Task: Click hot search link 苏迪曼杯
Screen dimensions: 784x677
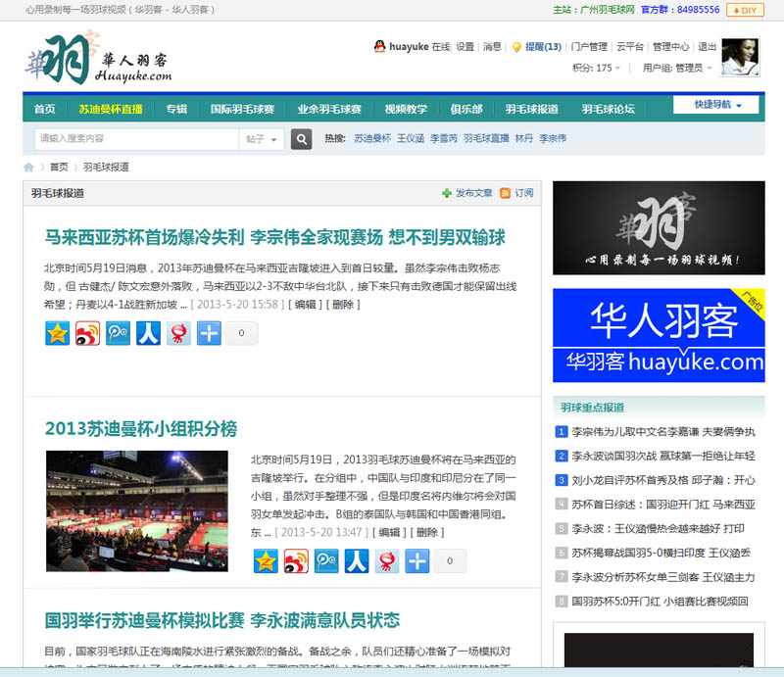Action: 372,138
